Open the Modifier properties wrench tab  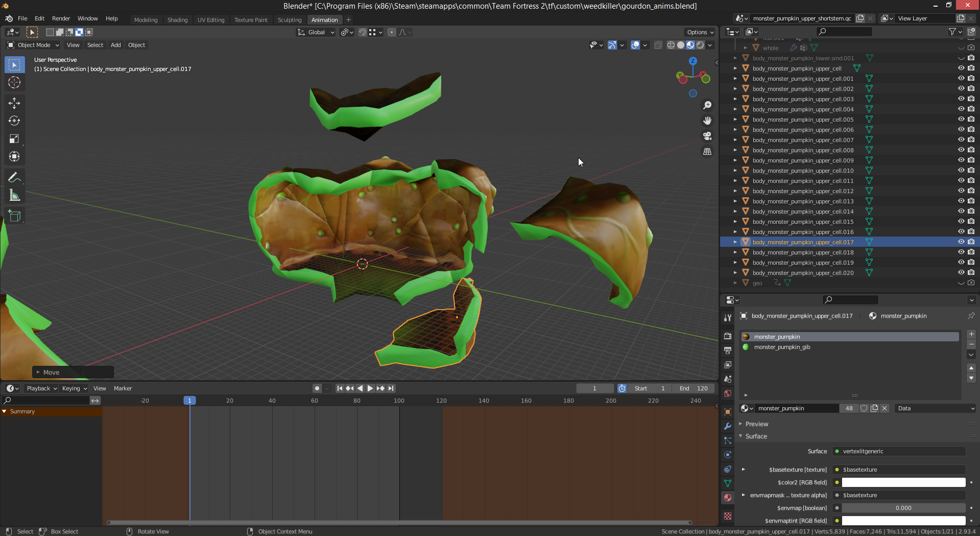coord(728,426)
